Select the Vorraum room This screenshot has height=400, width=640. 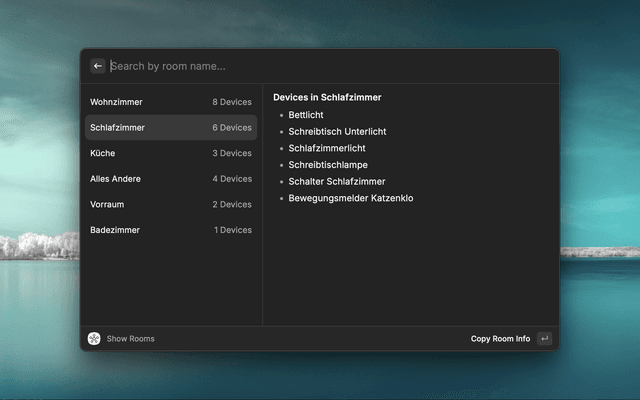170,204
